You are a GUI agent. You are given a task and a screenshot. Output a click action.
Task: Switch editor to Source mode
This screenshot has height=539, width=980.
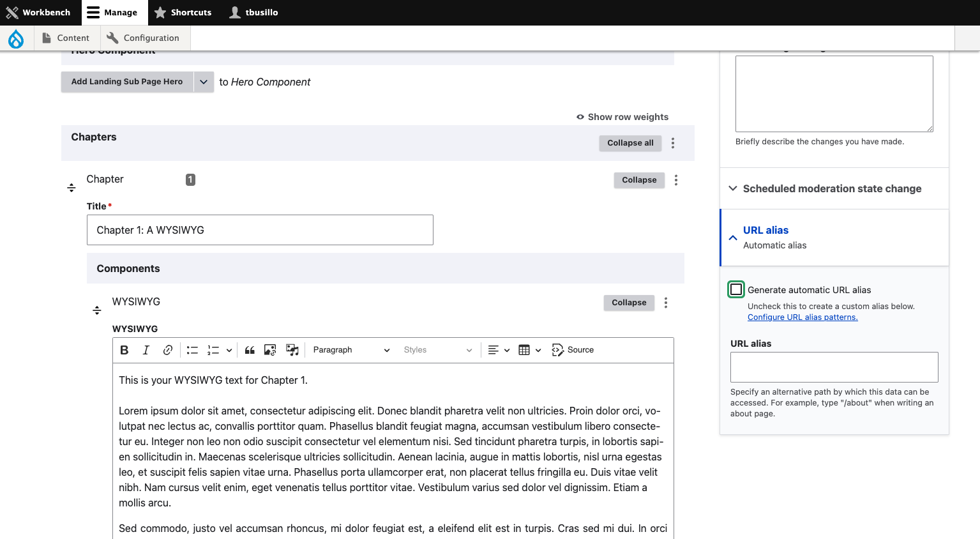pyautogui.click(x=573, y=350)
